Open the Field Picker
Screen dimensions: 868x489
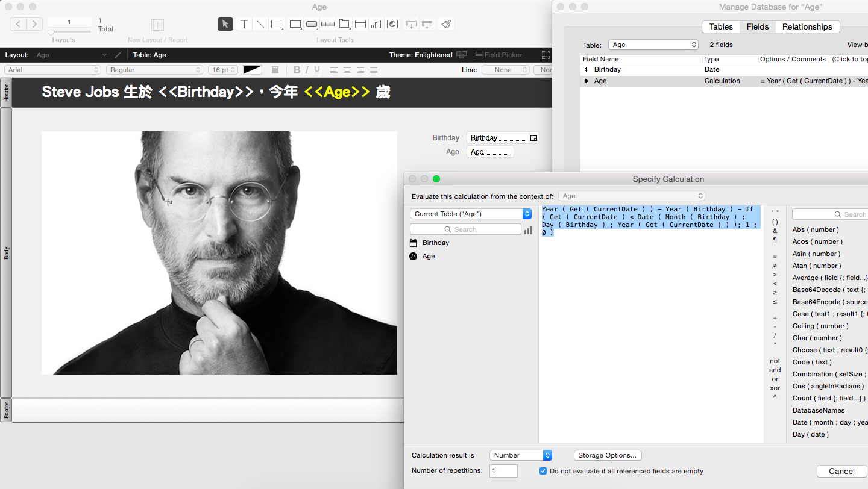click(498, 55)
